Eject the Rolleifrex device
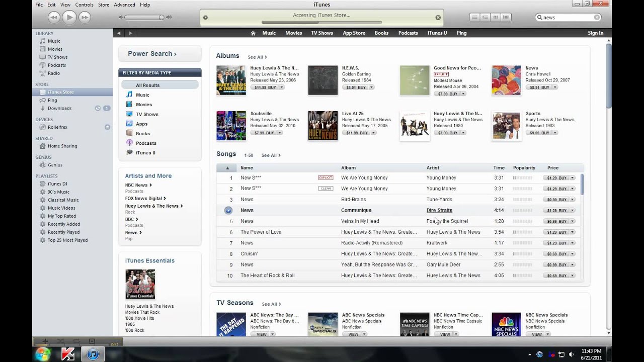Viewport: 644px width, 362px height. 107,127
